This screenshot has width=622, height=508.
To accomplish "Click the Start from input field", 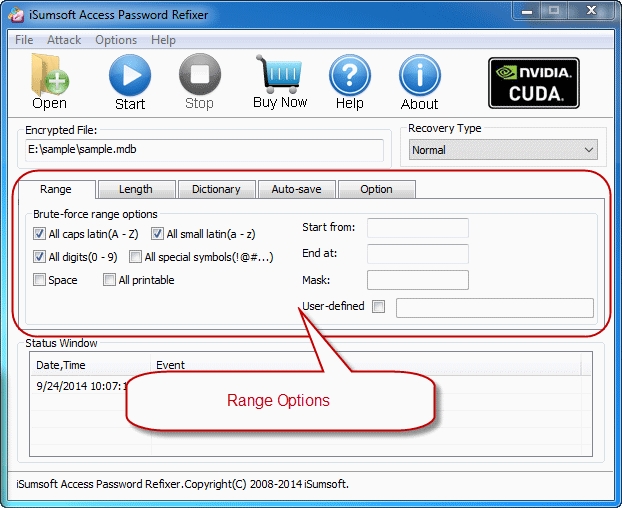I will pyautogui.click(x=418, y=228).
